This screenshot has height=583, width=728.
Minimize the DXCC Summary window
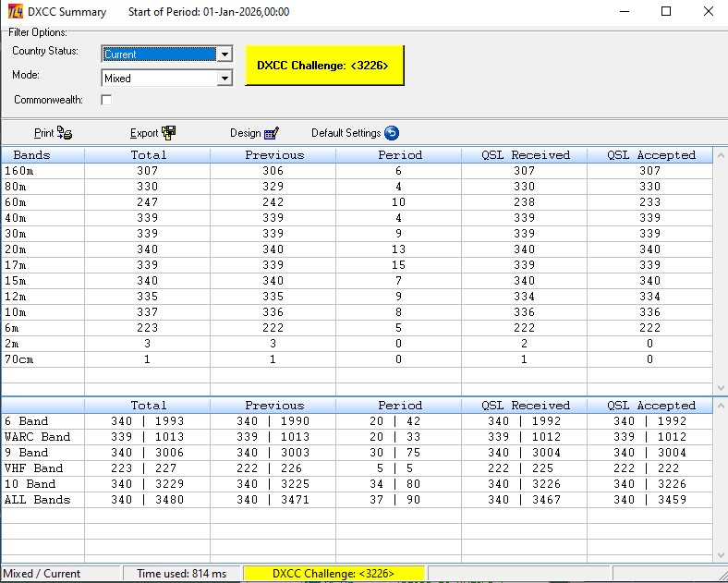[x=625, y=11]
